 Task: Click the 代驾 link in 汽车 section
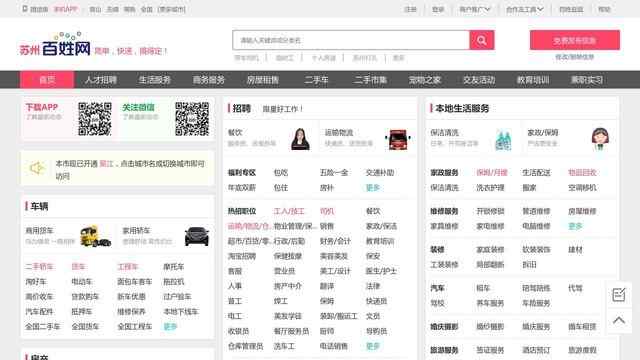tap(575, 288)
